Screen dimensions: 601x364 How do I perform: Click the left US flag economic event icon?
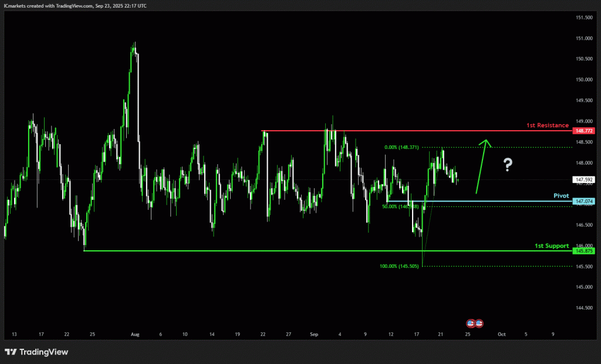(x=470, y=323)
